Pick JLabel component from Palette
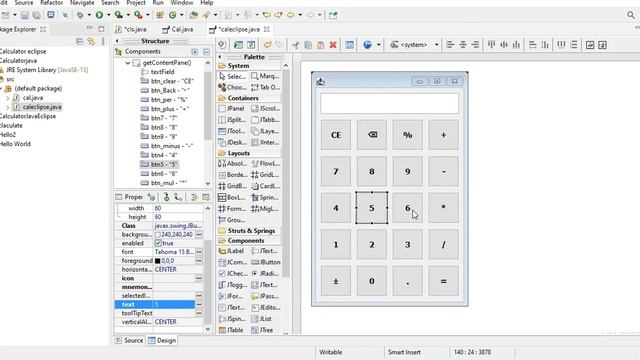This screenshot has height=360, width=640. tap(231, 251)
